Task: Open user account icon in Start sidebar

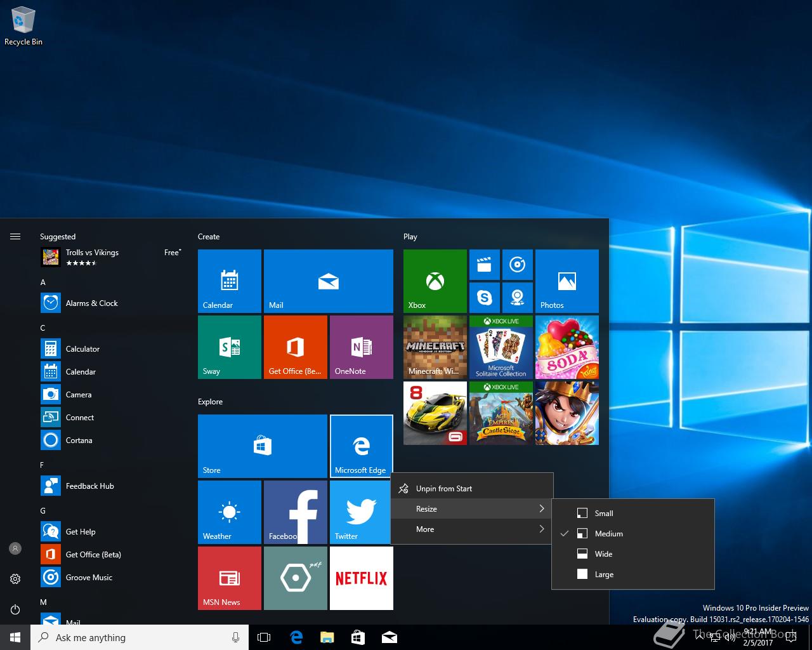Action: [x=15, y=548]
